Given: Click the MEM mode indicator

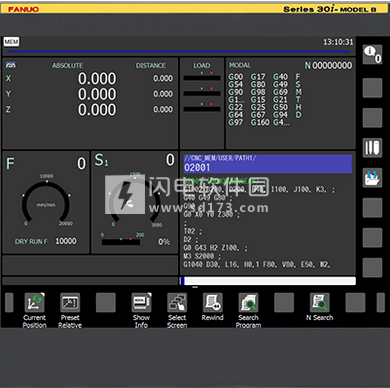Looking at the screenshot, I should click(x=11, y=42).
